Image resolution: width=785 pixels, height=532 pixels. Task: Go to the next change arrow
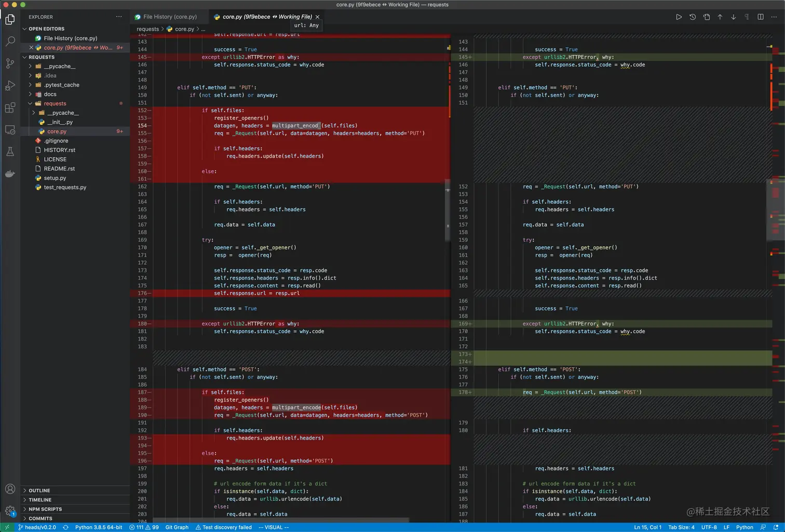pyautogui.click(x=733, y=17)
